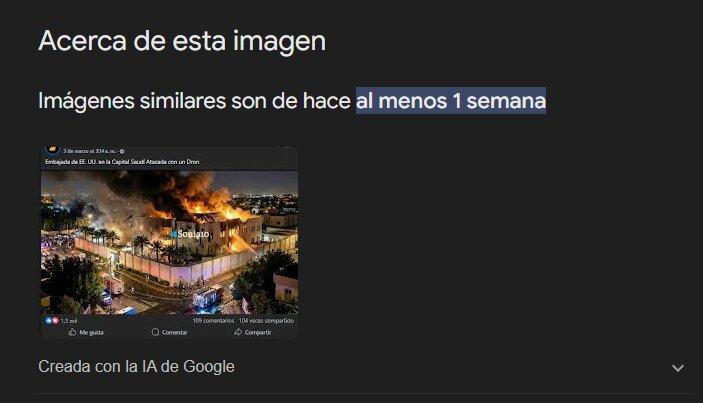Click the Soniaio watermark logo on photo

pos(190,234)
